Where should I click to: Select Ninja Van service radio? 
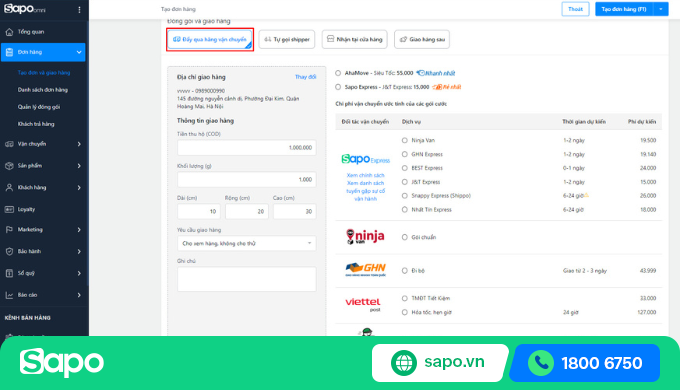405,140
